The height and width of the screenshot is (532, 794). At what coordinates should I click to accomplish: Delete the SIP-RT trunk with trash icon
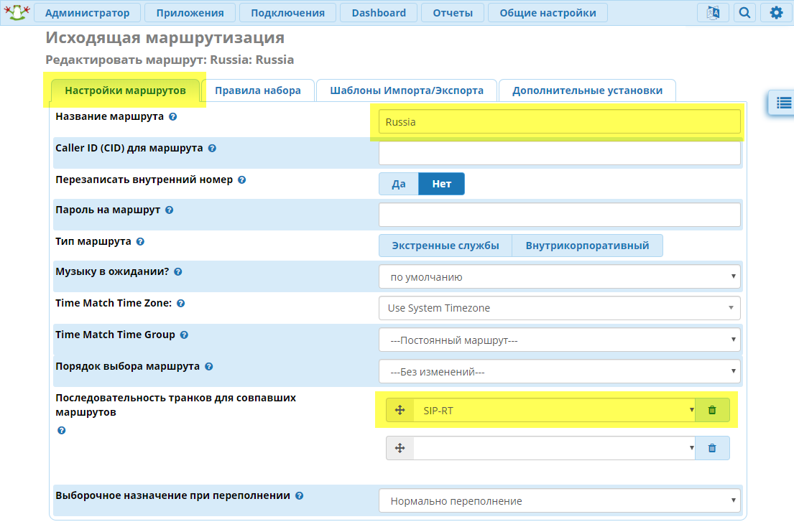[x=712, y=410]
